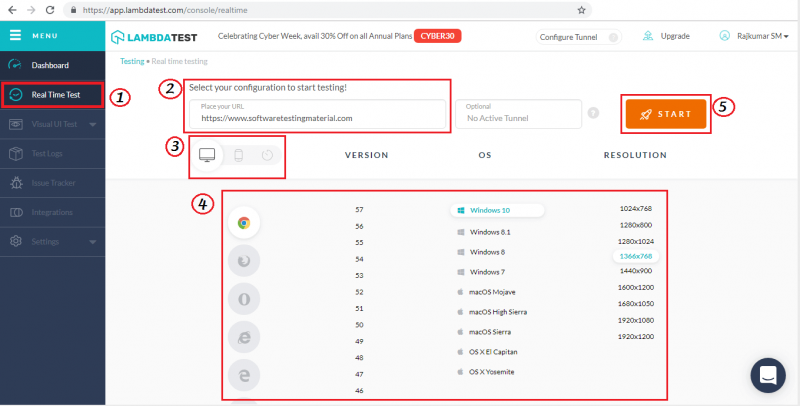Click the hamburger menu icon
Image resolution: width=800 pixels, height=406 pixels.
pos(15,35)
